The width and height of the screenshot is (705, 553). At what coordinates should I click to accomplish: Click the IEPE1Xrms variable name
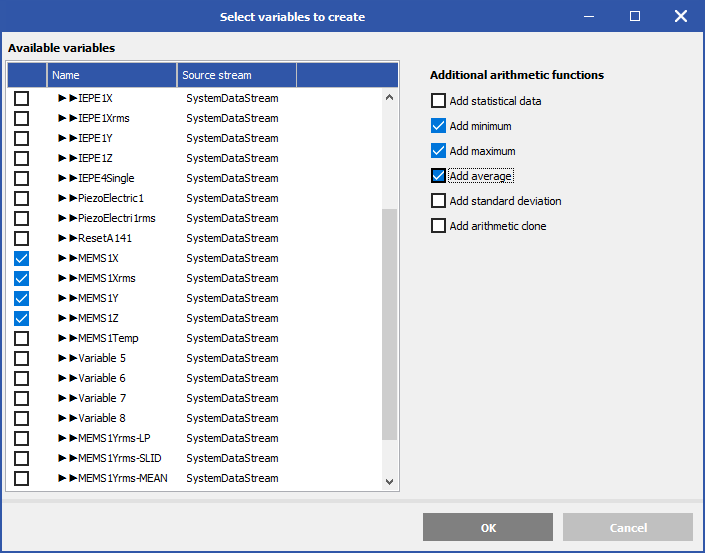pyautogui.click(x=104, y=118)
